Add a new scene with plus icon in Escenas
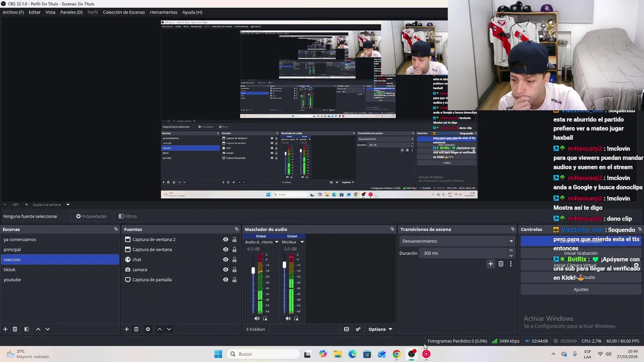Viewport: 644px width, 362px height. [6, 329]
